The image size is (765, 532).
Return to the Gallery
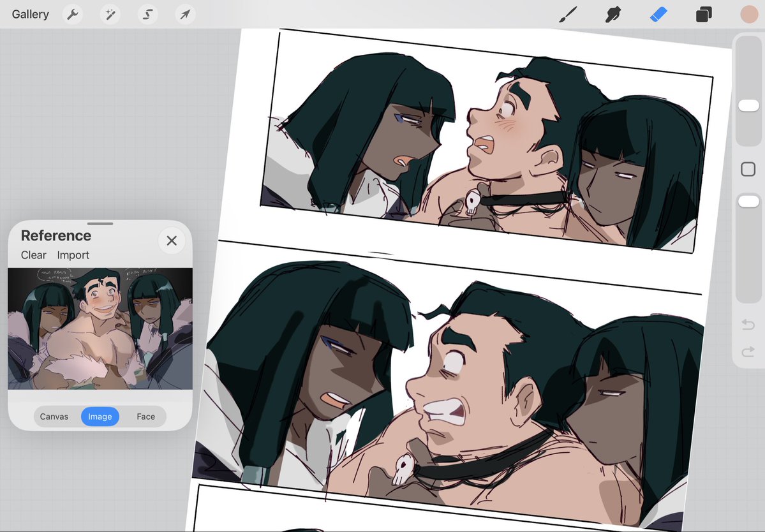[30, 14]
